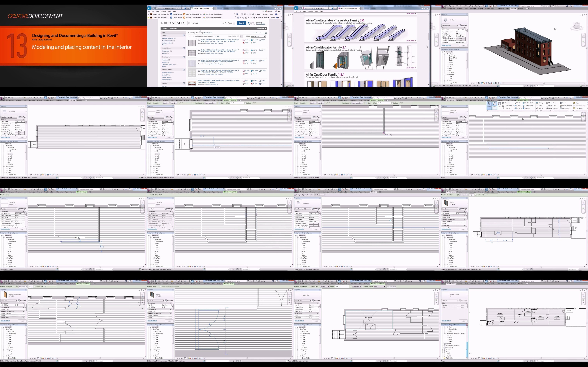Click the blue Search button on Autodesk Seek
This screenshot has width=588, height=367.
click(x=241, y=23)
